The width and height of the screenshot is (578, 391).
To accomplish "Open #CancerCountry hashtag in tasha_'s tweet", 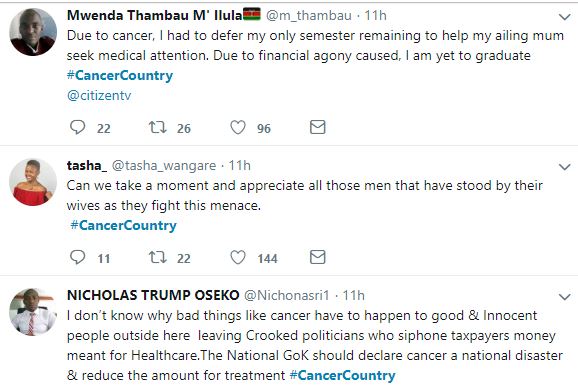I will (x=123, y=226).
